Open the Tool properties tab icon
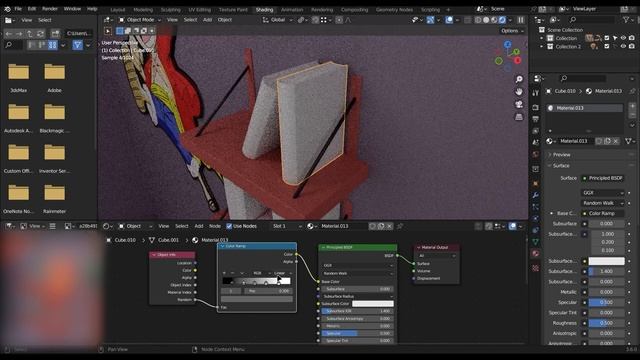This screenshot has height=360, width=640. 536,93
